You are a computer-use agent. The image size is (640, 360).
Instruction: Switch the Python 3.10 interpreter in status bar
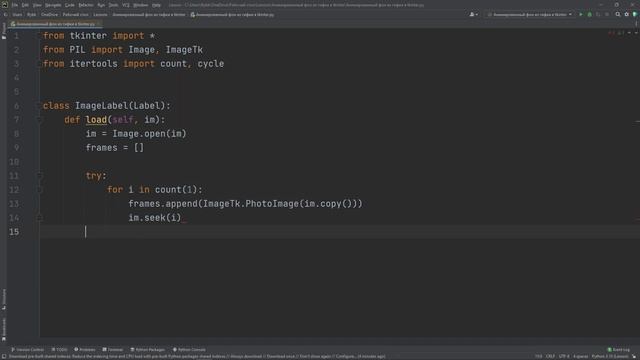pos(610,357)
